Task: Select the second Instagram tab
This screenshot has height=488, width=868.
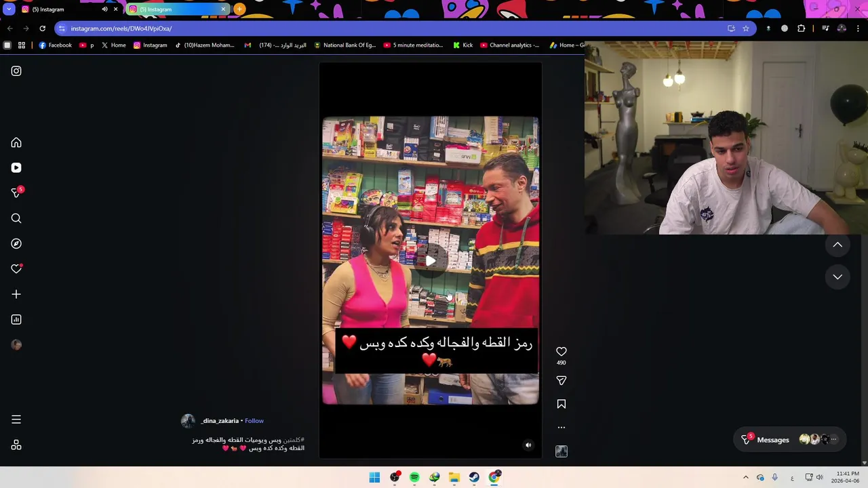Action: pyautogui.click(x=178, y=9)
